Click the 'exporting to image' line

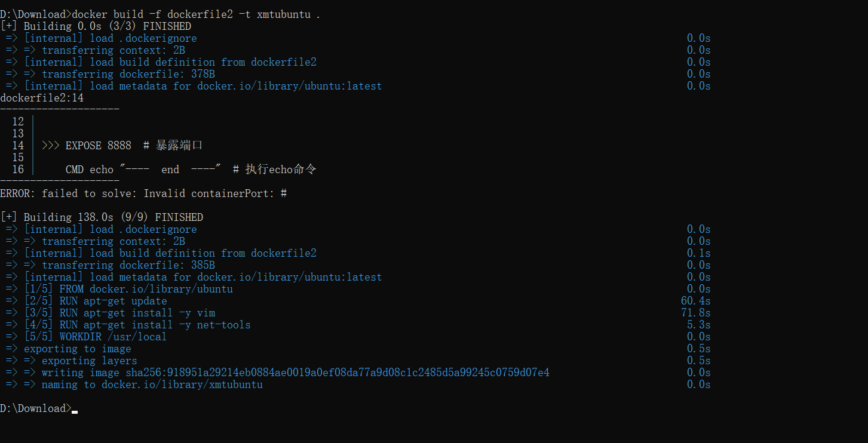(x=77, y=349)
